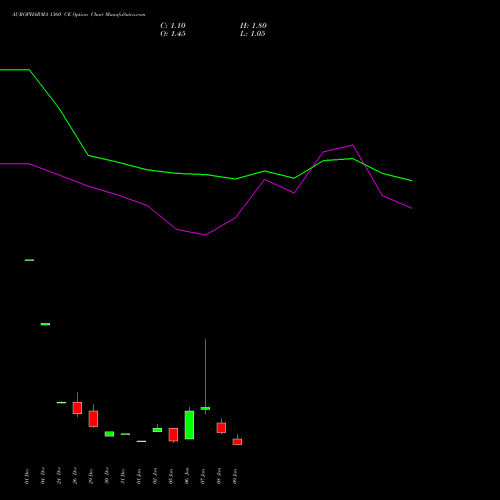Select the red candle for 05 Jan
The width and height of the screenshot is (500, 500).
(173, 435)
